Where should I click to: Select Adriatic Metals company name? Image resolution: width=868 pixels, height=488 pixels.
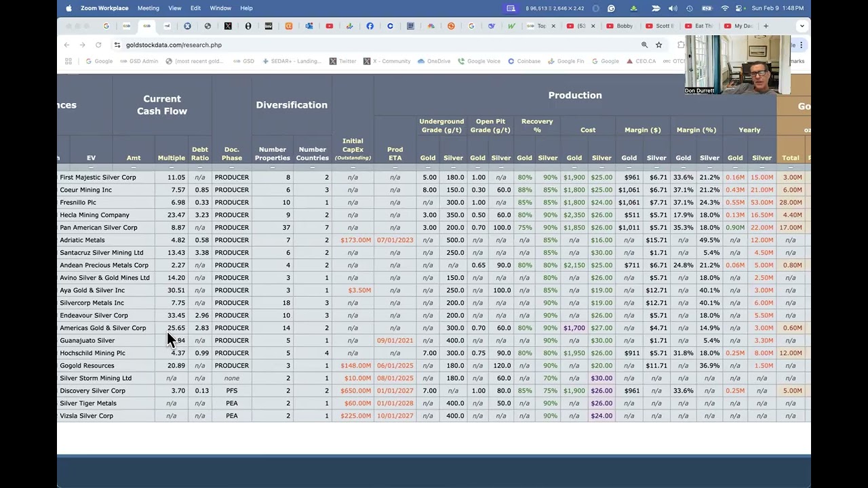tap(82, 240)
